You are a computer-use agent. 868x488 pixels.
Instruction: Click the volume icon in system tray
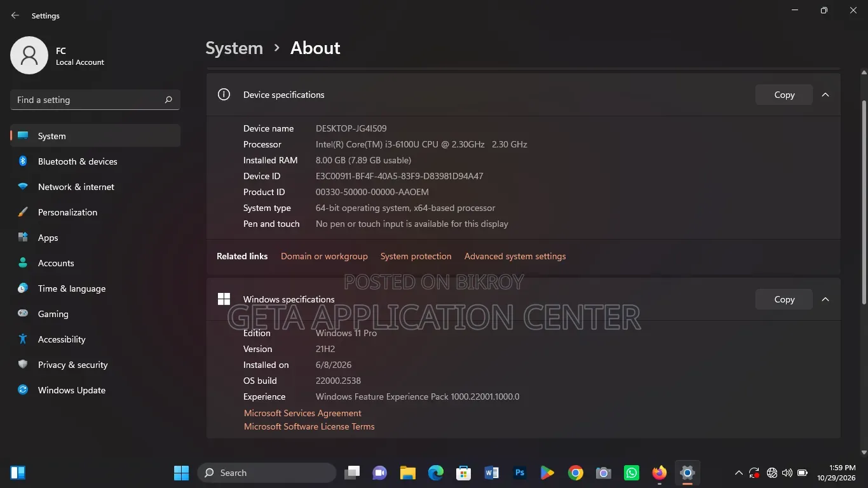787,473
